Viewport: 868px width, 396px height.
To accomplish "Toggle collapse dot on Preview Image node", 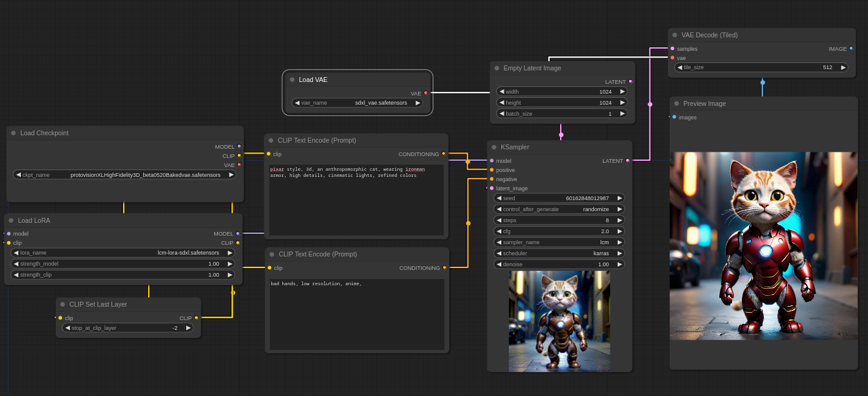I will [676, 103].
